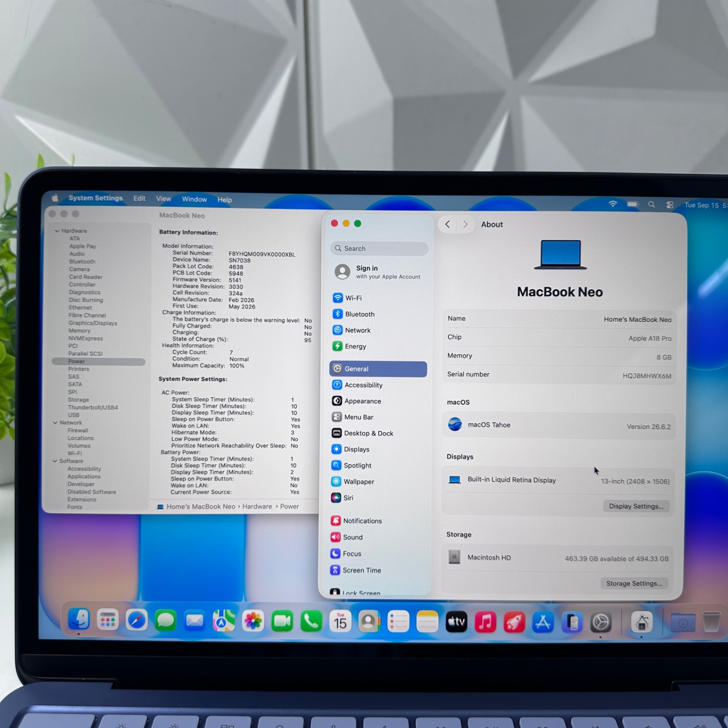Collapse Network tree in System Information
Viewport: 728px width, 728px height.
coord(55,423)
